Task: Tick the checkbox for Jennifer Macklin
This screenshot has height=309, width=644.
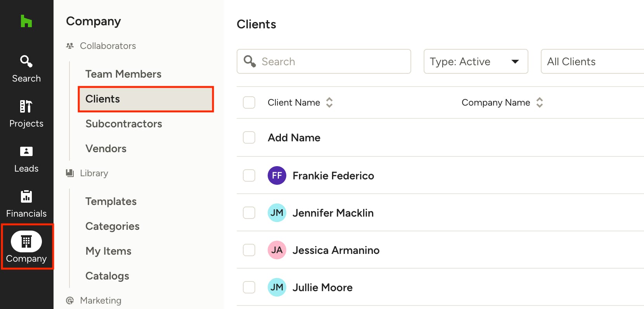Action: [x=249, y=213]
